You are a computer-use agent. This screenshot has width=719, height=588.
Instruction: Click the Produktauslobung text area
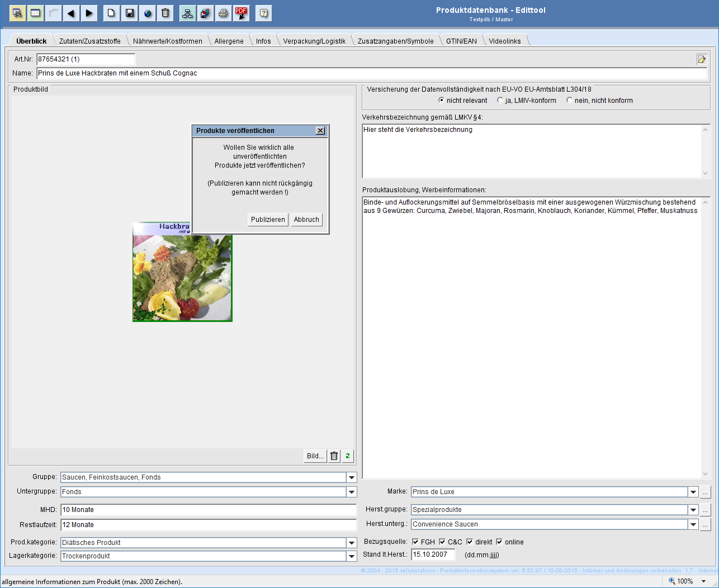pos(532,338)
